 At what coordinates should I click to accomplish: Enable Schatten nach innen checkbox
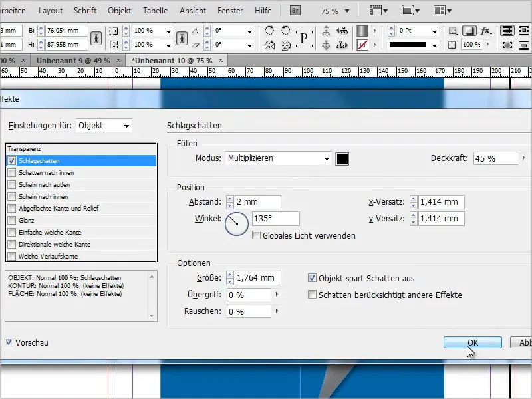[12, 172]
